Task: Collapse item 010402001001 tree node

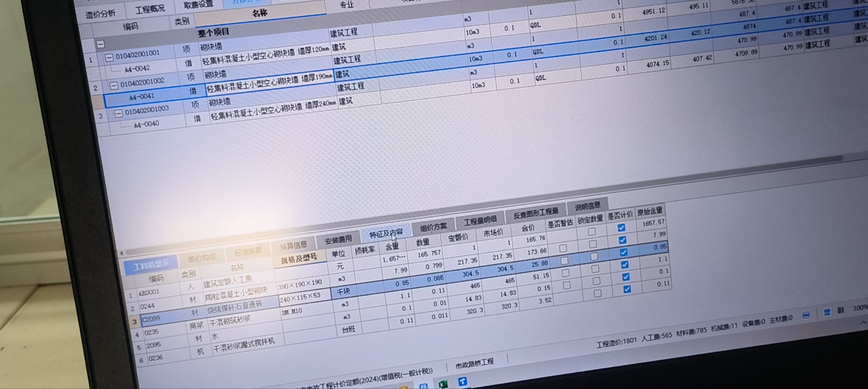Action: (x=109, y=57)
